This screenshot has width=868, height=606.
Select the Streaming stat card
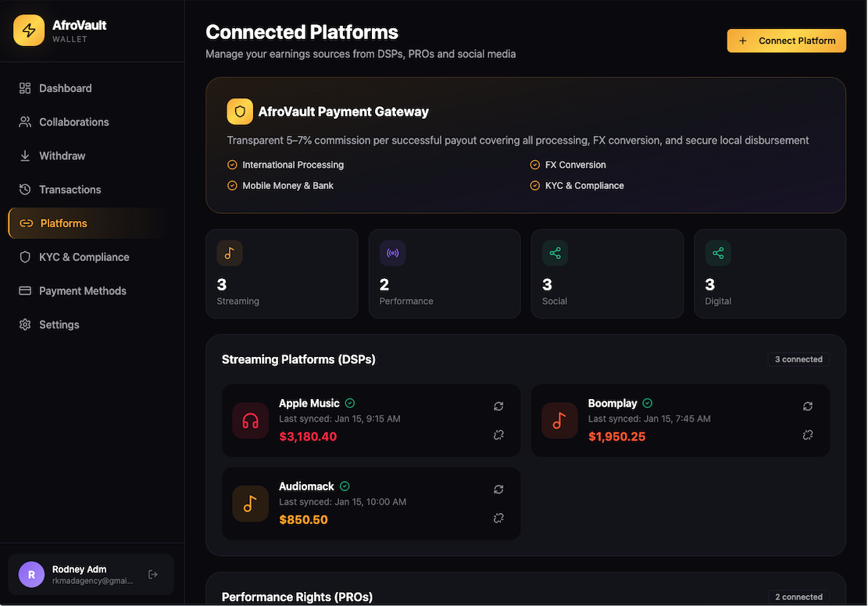tap(281, 273)
